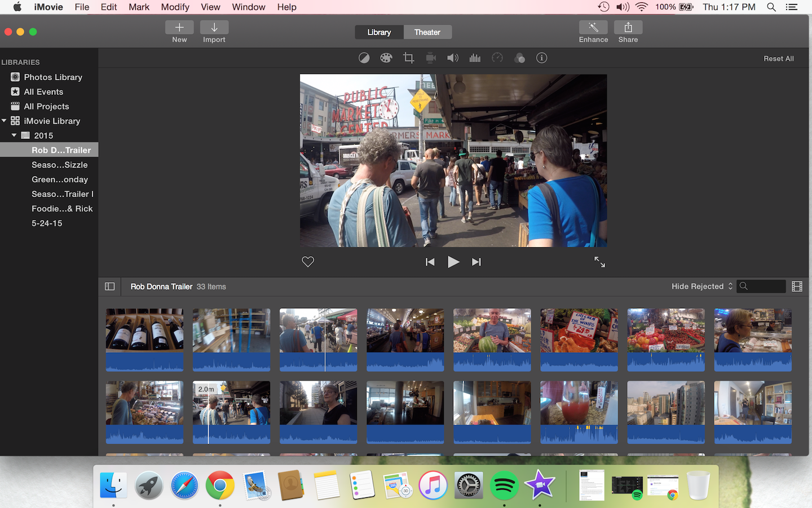Toggle fullscreen playback of the viewer
The height and width of the screenshot is (508, 812).
[599, 262]
